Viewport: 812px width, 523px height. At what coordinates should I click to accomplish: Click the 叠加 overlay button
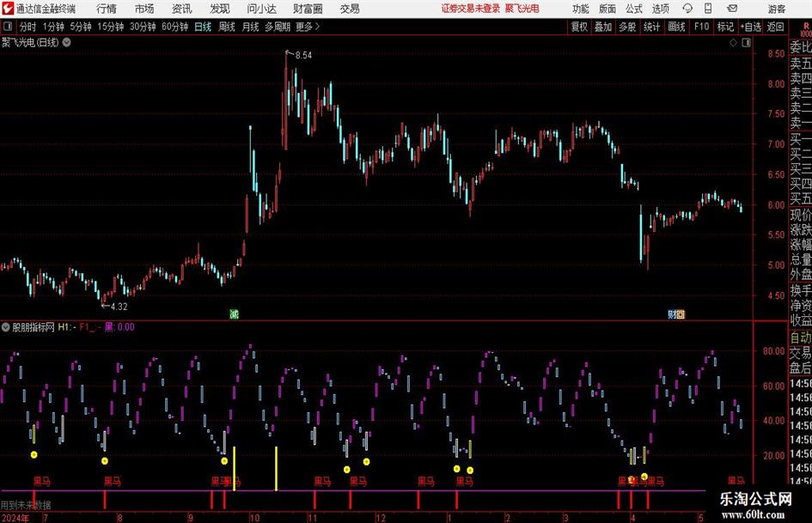(x=603, y=27)
